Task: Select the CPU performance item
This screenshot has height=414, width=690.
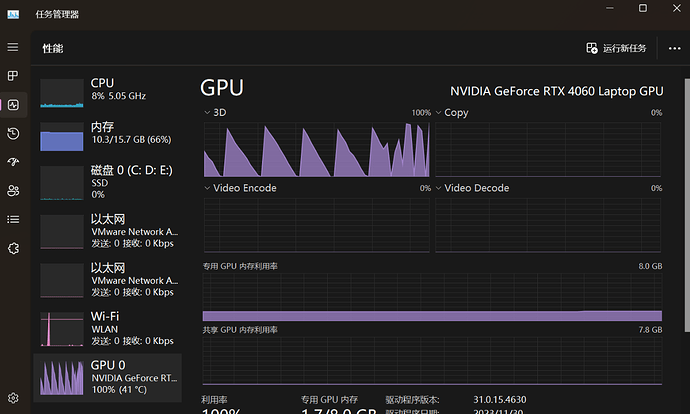Action: point(108,92)
